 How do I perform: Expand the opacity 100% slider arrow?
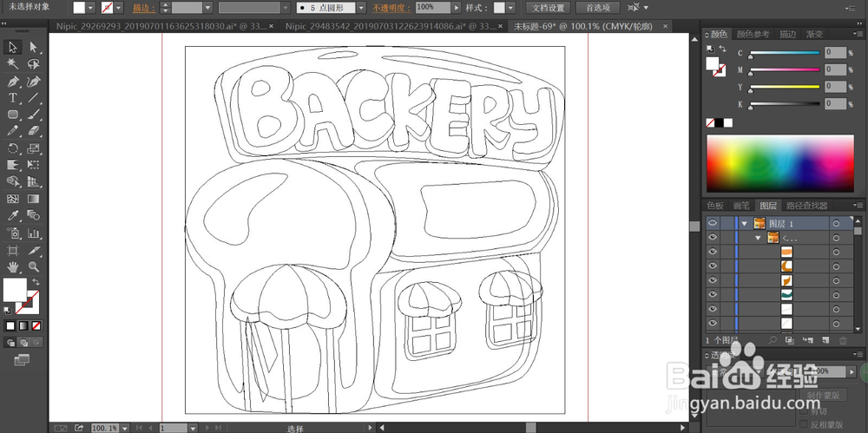click(457, 8)
